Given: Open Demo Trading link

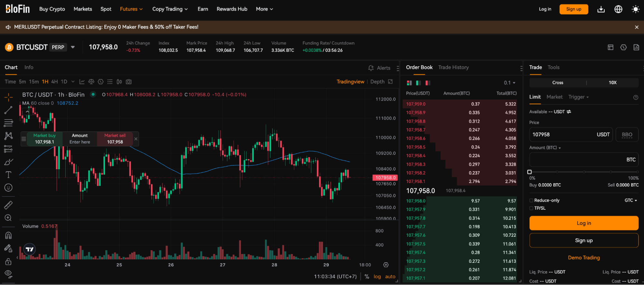Looking at the screenshot, I should click(584, 258).
